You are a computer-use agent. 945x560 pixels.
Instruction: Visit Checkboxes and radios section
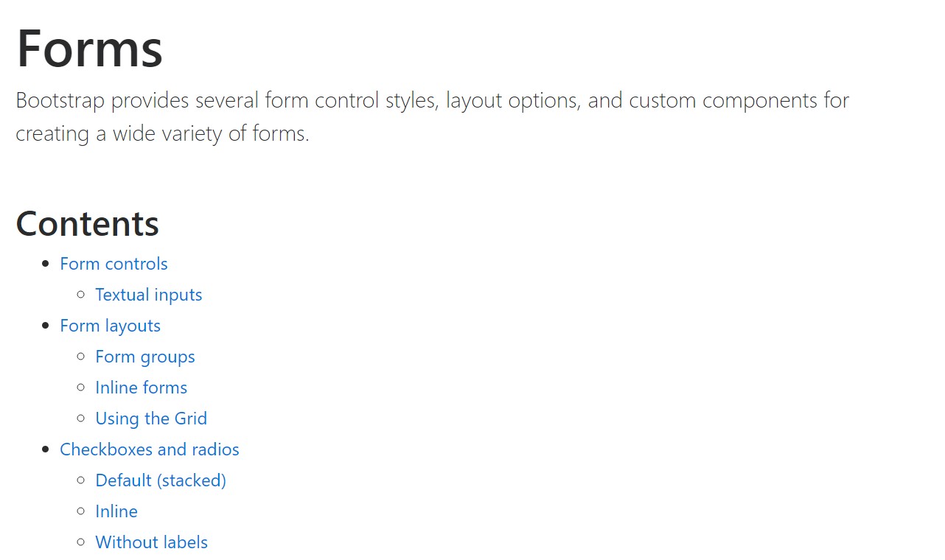click(149, 449)
